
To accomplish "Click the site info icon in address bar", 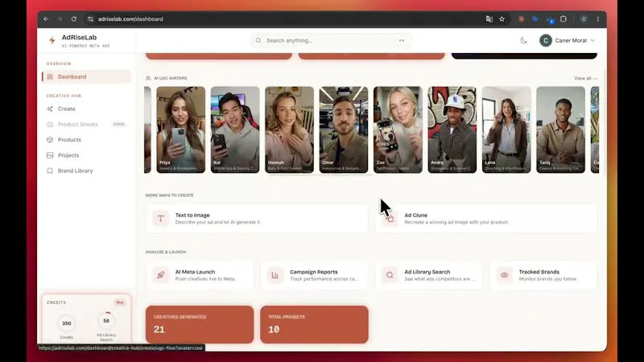I will (90, 19).
